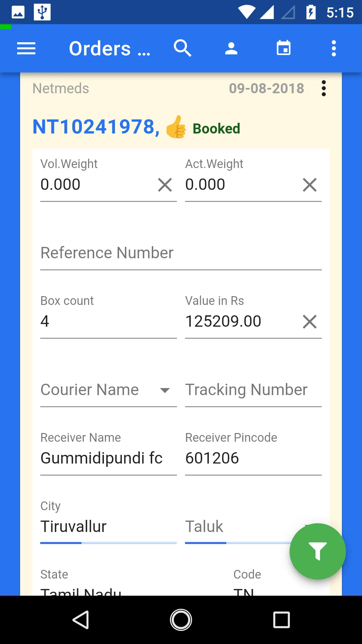Screen dimensions: 362x644
Task: Select the Taluk input field
Action: click(235, 527)
